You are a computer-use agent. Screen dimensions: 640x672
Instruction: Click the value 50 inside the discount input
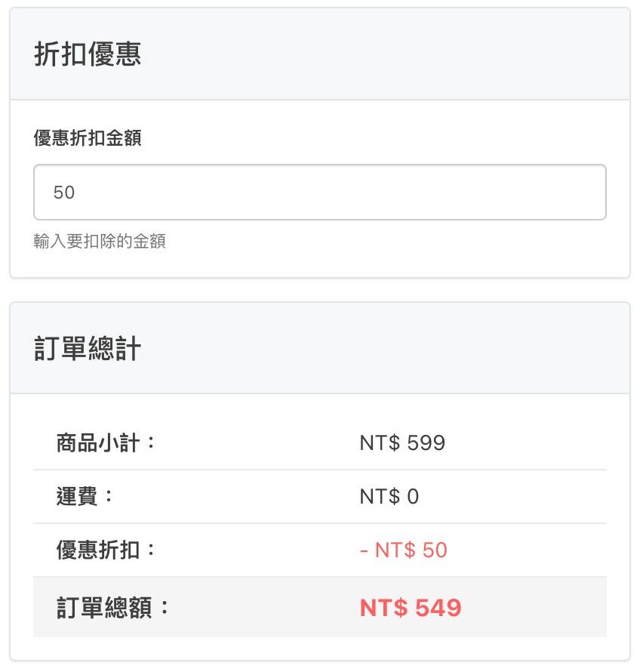(x=64, y=193)
